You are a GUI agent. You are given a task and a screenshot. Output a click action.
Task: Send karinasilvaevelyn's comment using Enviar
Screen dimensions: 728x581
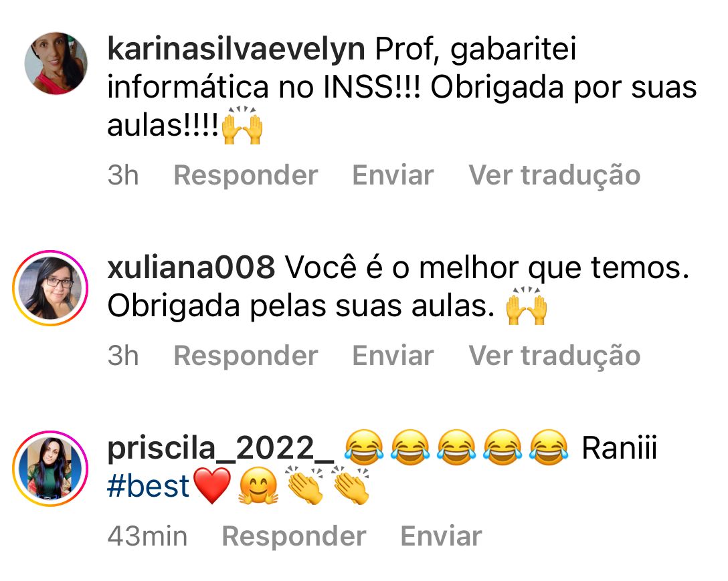point(393,175)
